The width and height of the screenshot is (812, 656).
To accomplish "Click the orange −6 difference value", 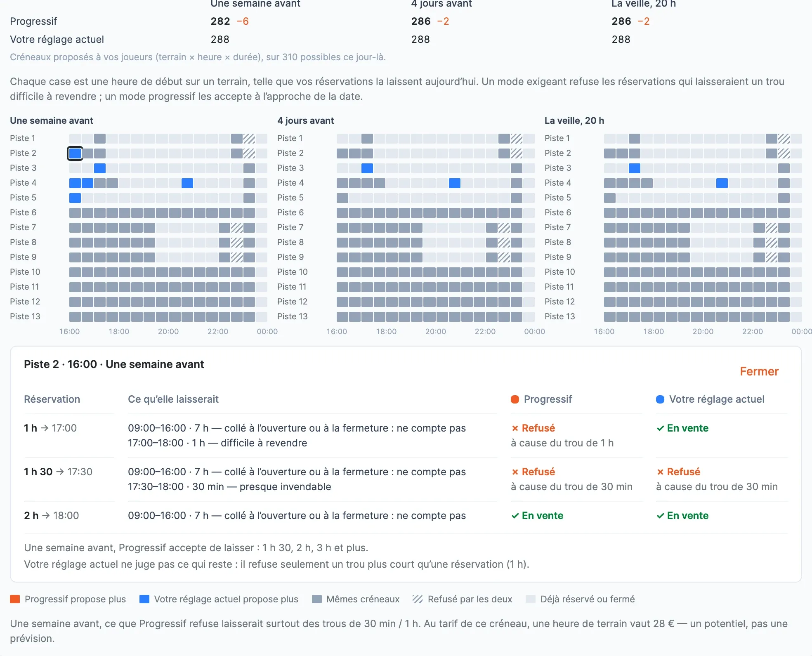I will (x=243, y=21).
